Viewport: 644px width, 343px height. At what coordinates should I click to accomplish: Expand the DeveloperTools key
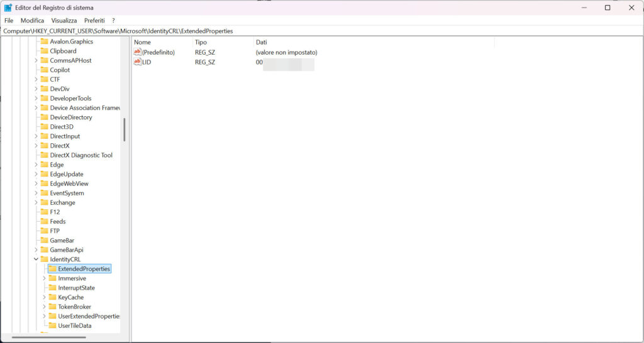point(36,98)
